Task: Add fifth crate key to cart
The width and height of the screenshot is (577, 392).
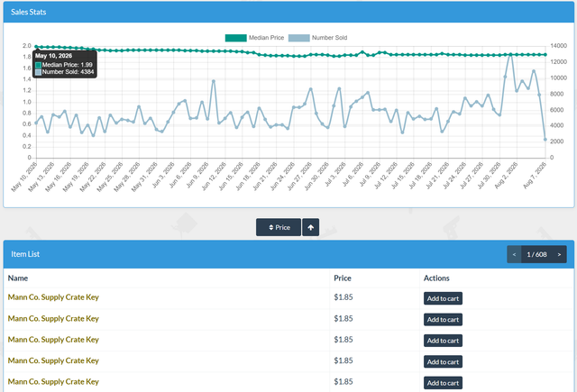Action: [x=443, y=383]
